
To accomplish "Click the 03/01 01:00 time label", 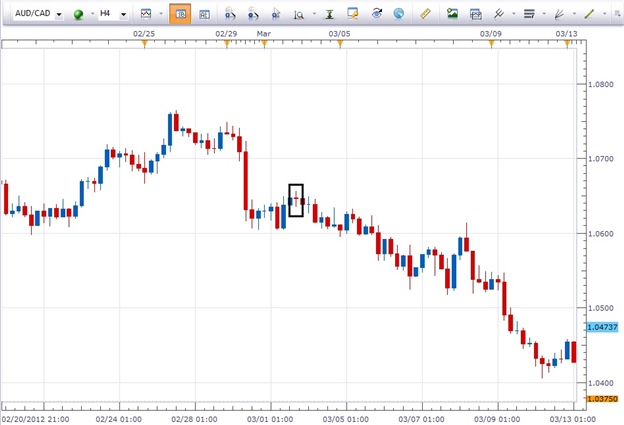I will 270,419.
